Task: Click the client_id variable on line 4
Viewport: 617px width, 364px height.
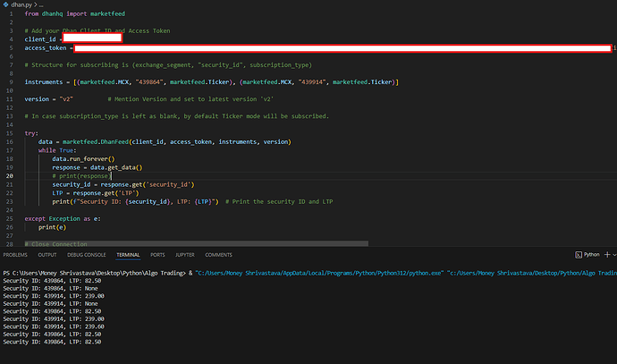Action: pyautogui.click(x=40, y=39)
